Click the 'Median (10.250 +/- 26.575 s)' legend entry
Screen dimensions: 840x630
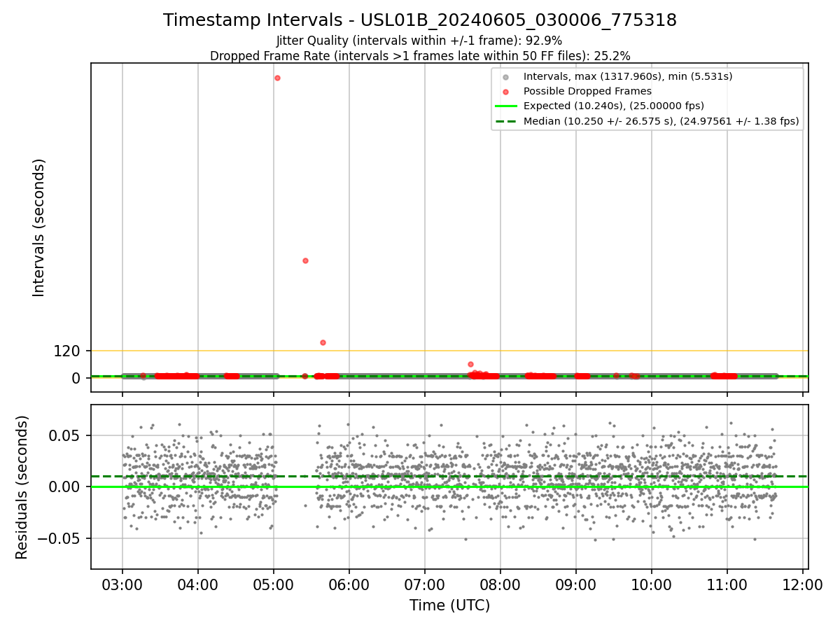661,120
